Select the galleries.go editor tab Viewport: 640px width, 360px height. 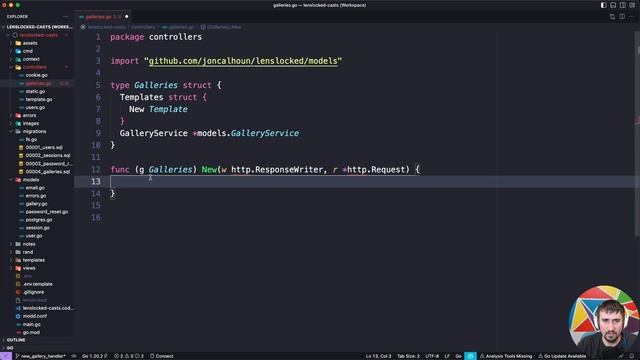coord(103,17)
